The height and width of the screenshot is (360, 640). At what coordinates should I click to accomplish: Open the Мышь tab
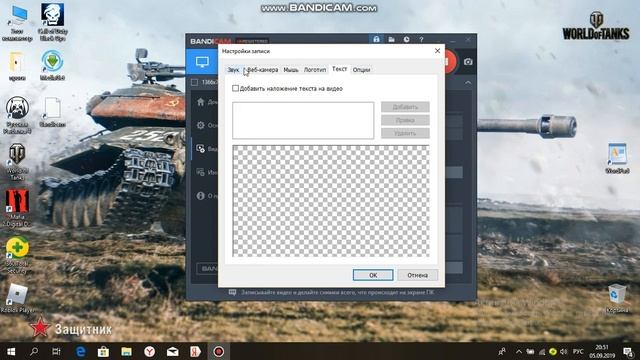[x=291, y=70]
